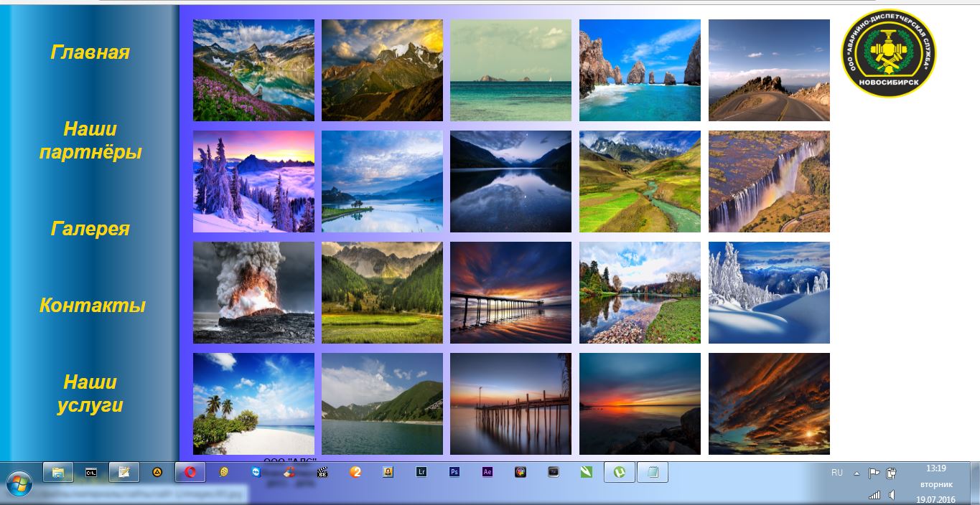This screenshot has width=980, height=505.
Task: Enlarge the rocky sea arch coast photo
Action: point(640,70)
